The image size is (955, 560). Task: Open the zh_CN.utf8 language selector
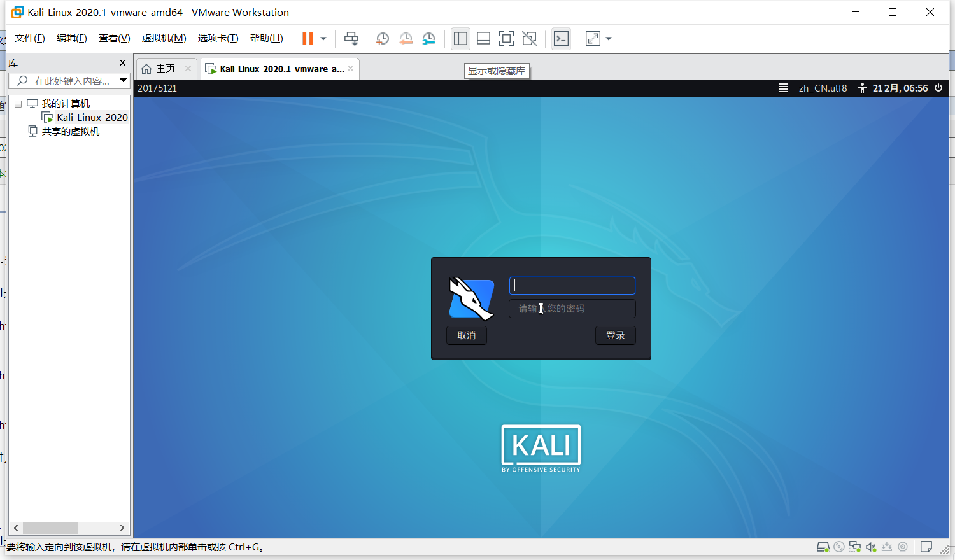(823, 88)
